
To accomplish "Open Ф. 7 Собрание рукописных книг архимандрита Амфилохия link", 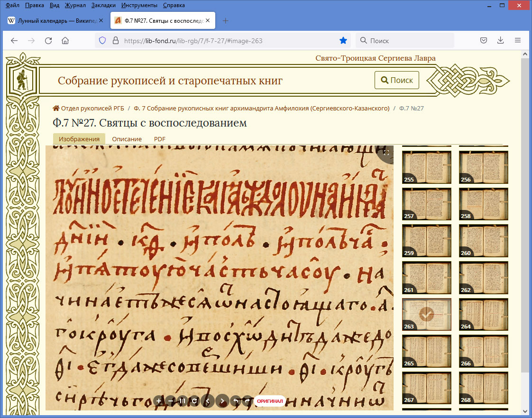I will click(x=262, y=108).
